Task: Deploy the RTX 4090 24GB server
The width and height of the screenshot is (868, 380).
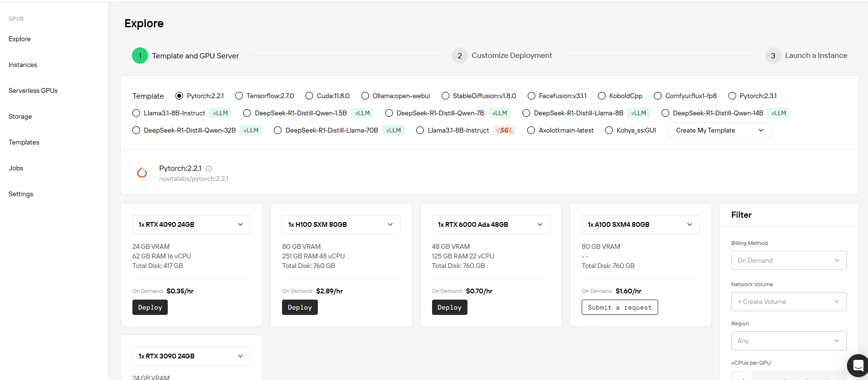Action: click(x=150, y=307)
